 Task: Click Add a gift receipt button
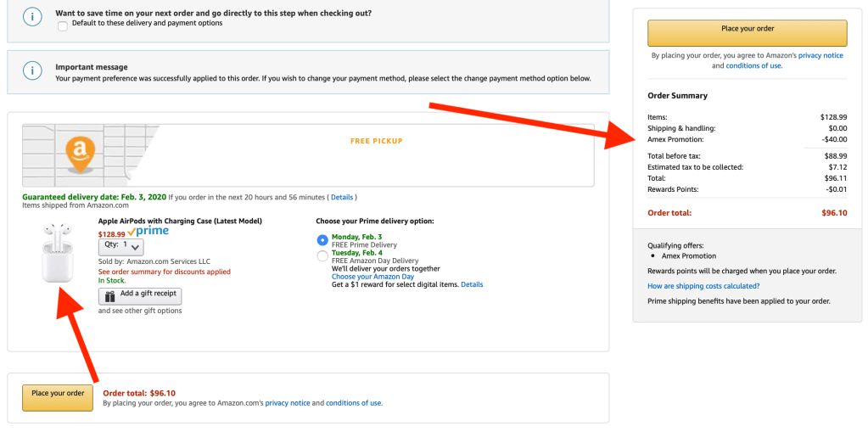click(x=140, y=295)
